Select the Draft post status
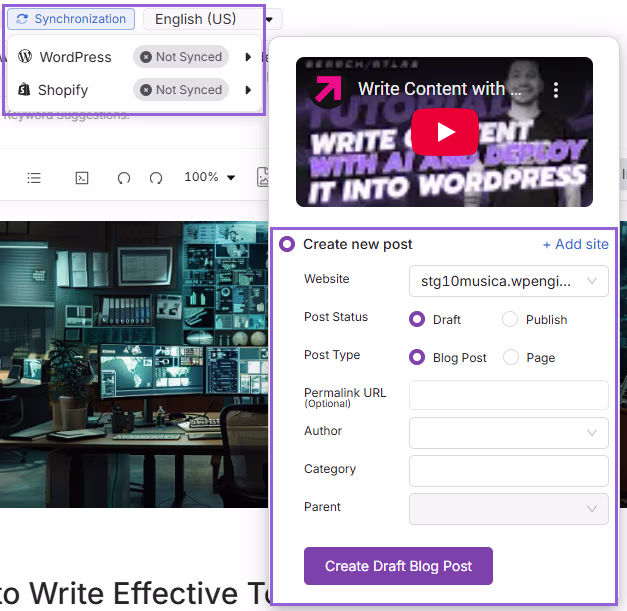 point(417,320)
